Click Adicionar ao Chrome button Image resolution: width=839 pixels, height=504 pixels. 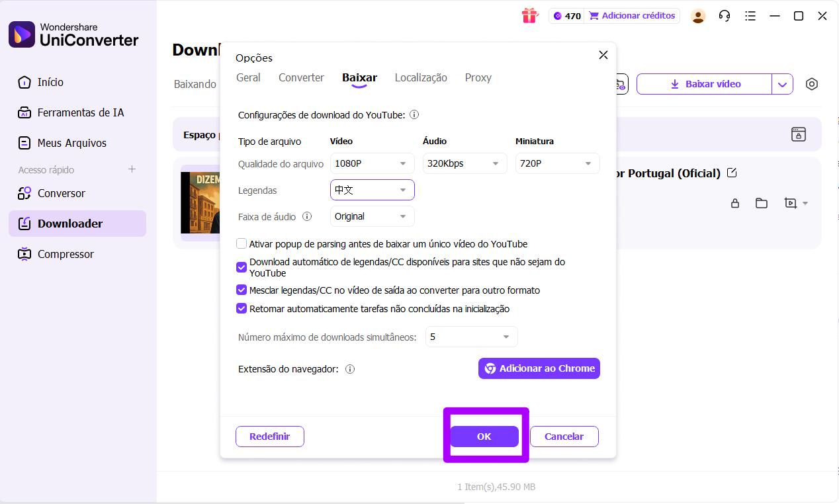tap(539, 368)
